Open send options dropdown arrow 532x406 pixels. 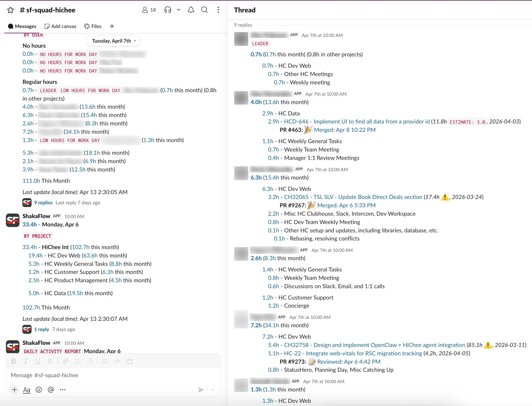click(213, 390)
